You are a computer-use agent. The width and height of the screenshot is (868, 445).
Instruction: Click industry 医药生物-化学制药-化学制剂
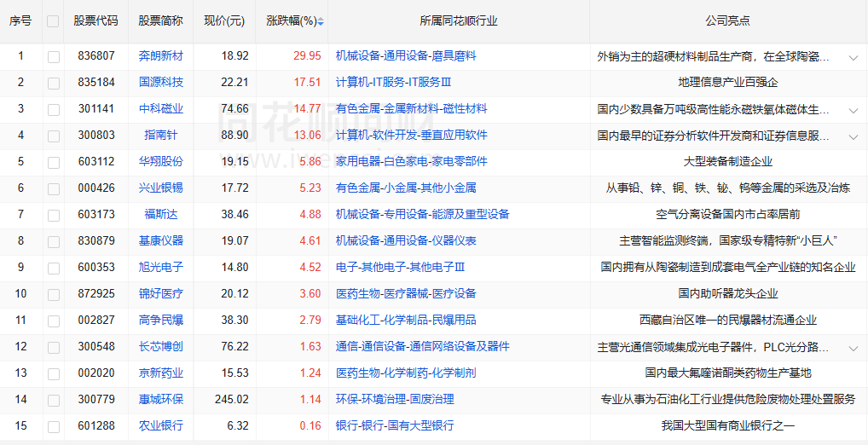[x=406, y=373]
